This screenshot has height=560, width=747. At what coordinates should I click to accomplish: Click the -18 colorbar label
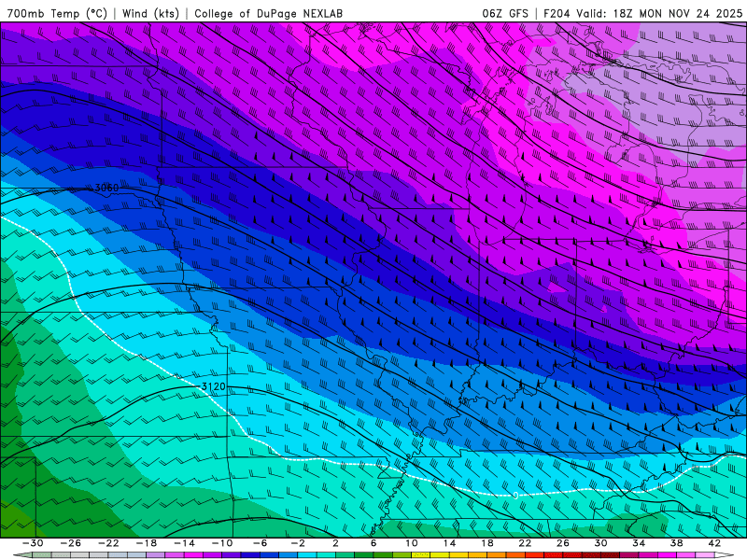(x=147, y=543)
